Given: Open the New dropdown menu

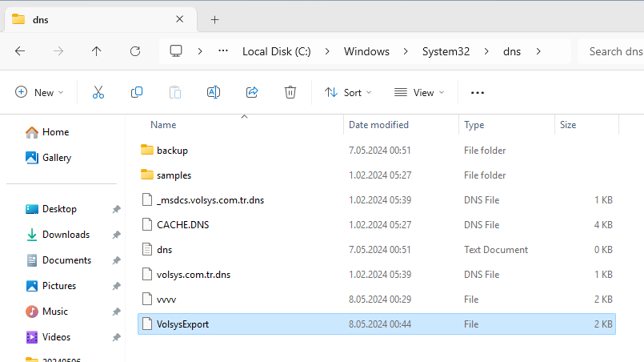Looking at the screenshot, I should [39, 93].
